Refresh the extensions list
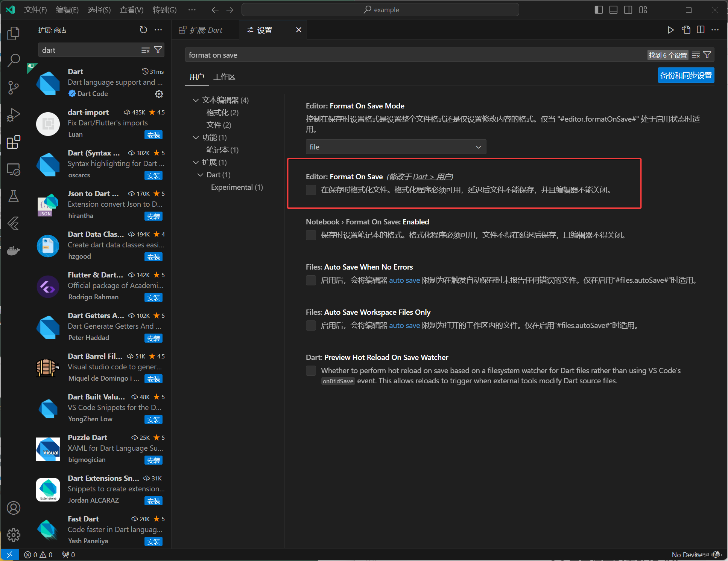Image resolution: width=728 pixels, height=561 pixels. pyautogui.click(x=143, y=30)
